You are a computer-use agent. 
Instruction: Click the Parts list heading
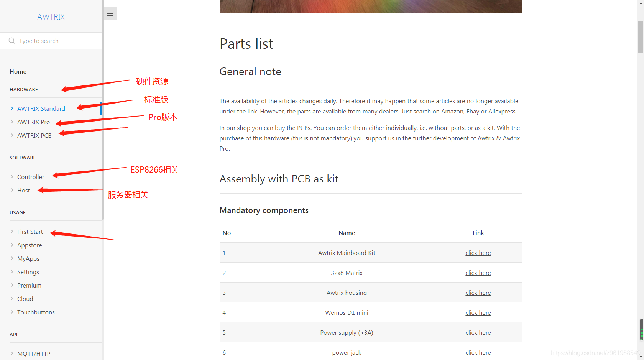click(246, 44)
